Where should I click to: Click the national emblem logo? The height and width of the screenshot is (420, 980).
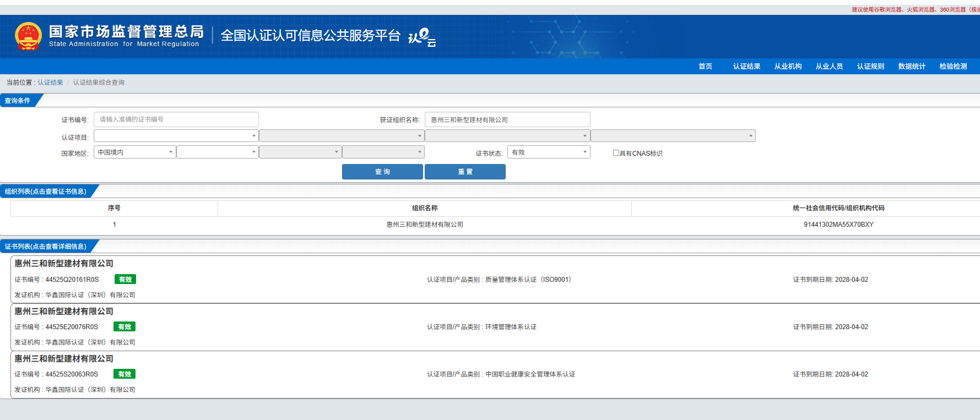(28, 36)
